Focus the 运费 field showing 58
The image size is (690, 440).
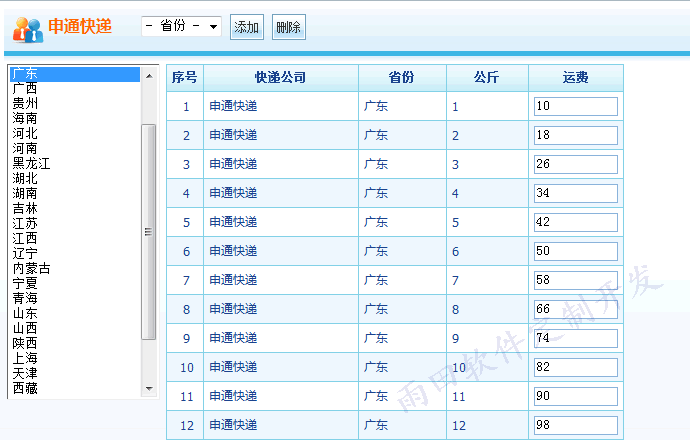tap(576, 281)
